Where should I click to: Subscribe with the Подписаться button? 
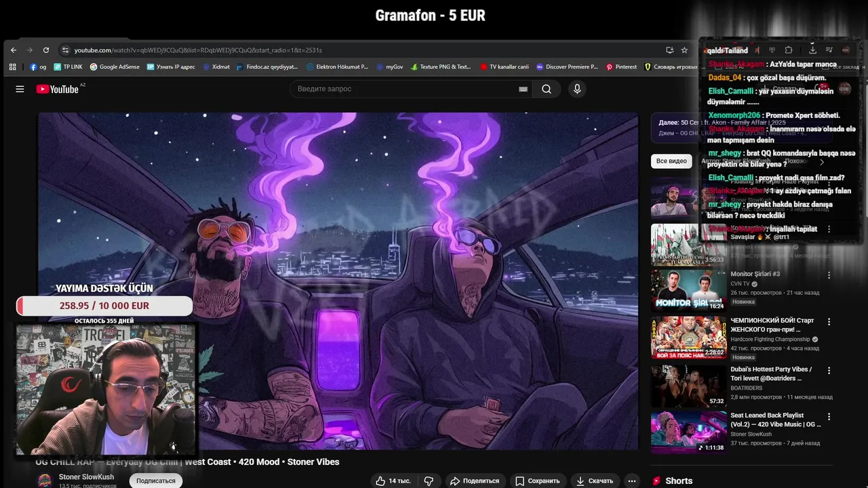156,481
